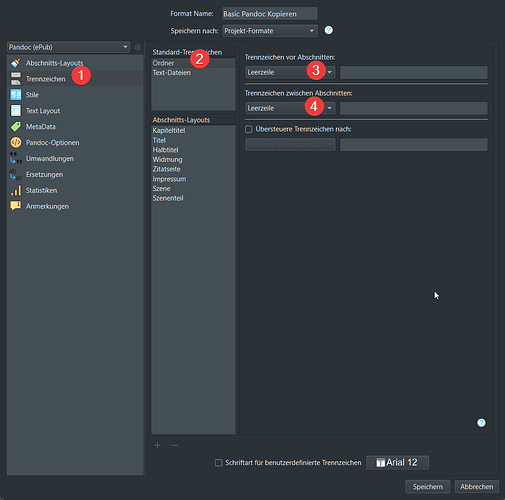Click the Trennzeichen sidebar icon
The width and height of the screenshot is (505, 500).
(x=16, y=79)
